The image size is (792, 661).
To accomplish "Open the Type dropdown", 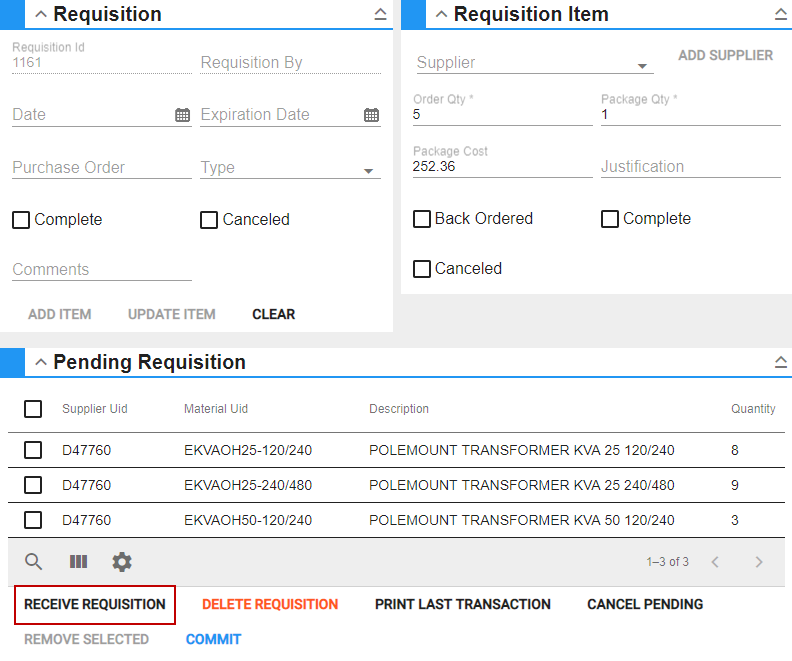I will click(x=370, y=171).
